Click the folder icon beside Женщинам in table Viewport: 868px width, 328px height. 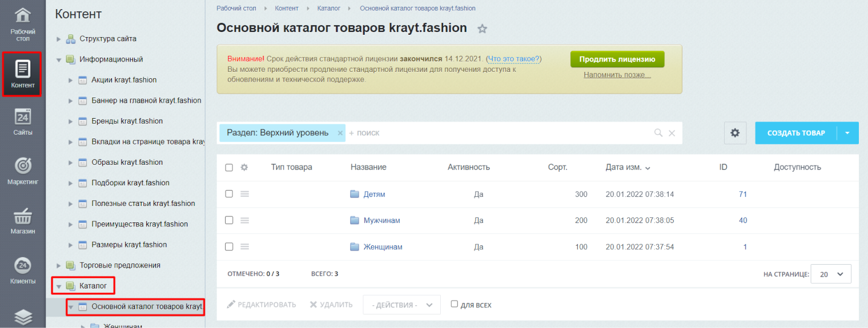pos(355,247)
